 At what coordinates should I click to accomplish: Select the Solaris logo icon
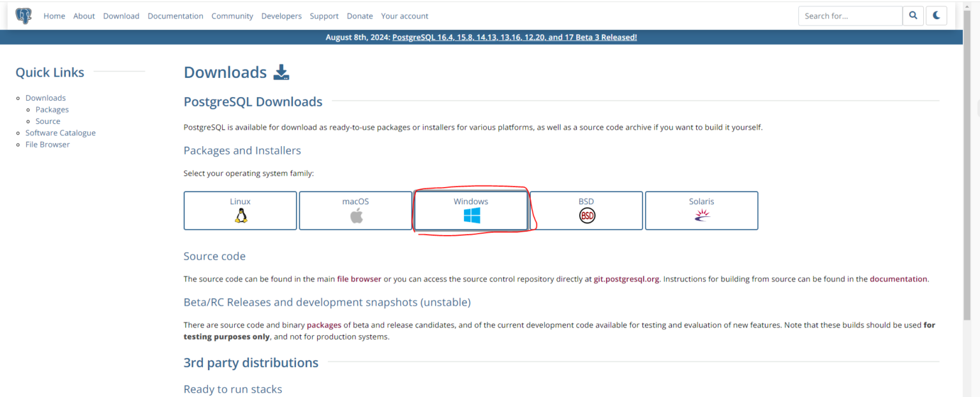tap(701, 216)
